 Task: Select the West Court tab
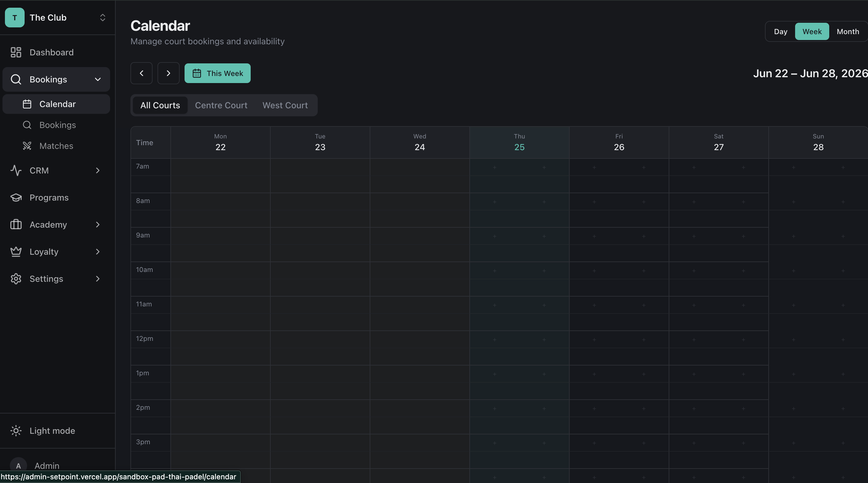pyautogui.click(x=285, y=105)
